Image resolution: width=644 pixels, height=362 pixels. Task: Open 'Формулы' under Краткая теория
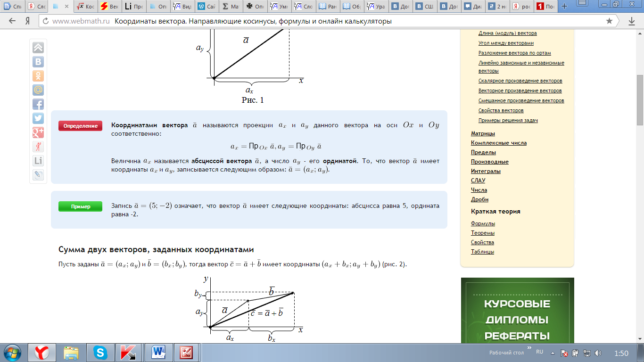pos(483,223)
